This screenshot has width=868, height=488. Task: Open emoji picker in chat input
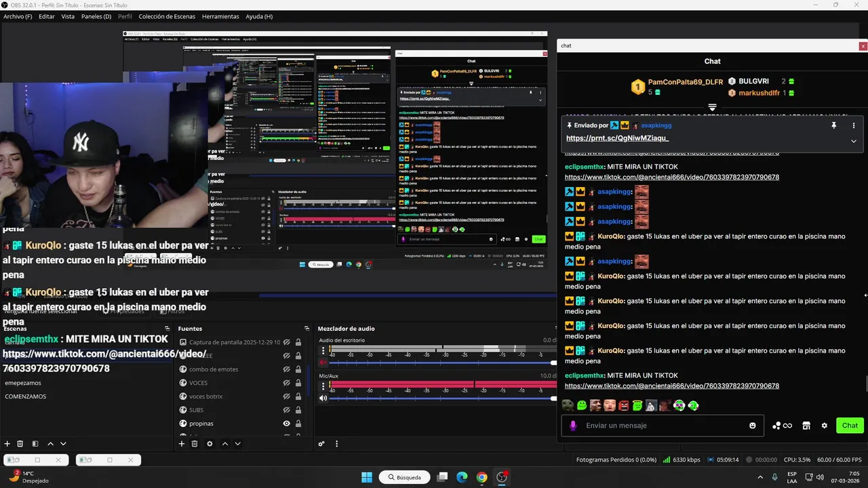[x=752, y=426]
